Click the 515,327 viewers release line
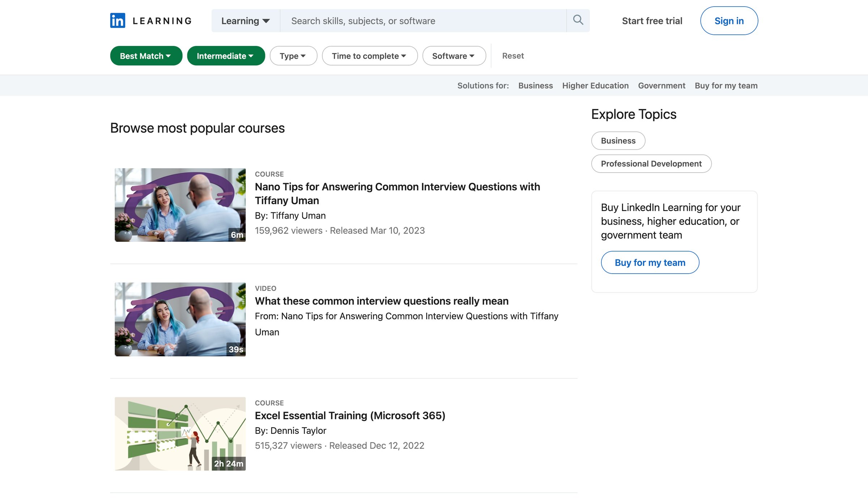Image resolution: width=868 pixels, height=499 pixels. point(339,445)
